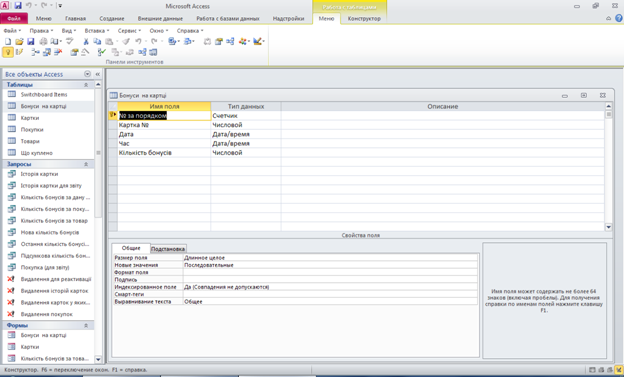
Task: Click the Описание column header
Action: coord(443,107)
